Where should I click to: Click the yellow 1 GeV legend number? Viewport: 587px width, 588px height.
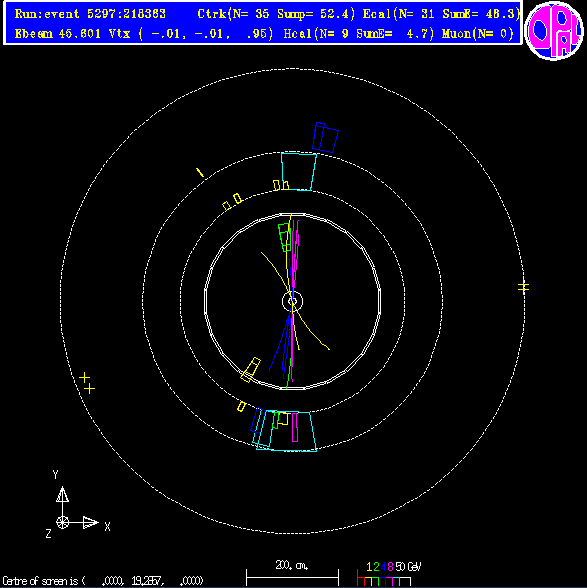[369, 567]
